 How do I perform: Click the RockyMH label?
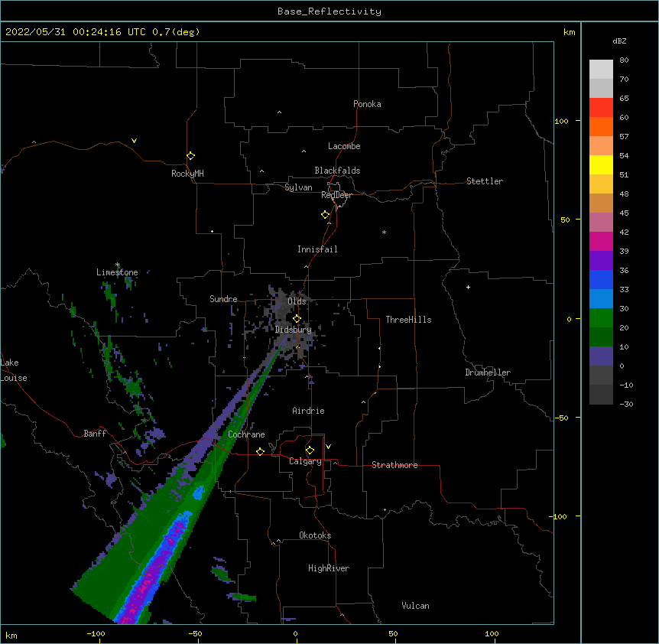(x=187, y=174)
